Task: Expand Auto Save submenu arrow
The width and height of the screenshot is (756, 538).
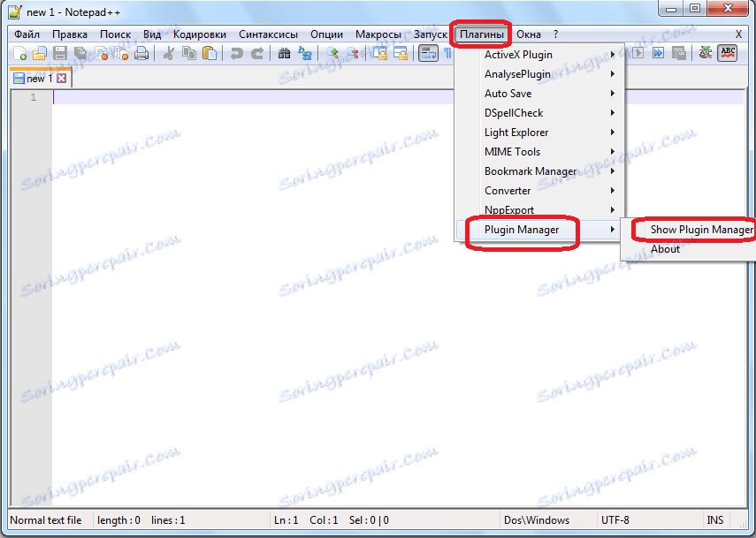Action: [613, 93]
